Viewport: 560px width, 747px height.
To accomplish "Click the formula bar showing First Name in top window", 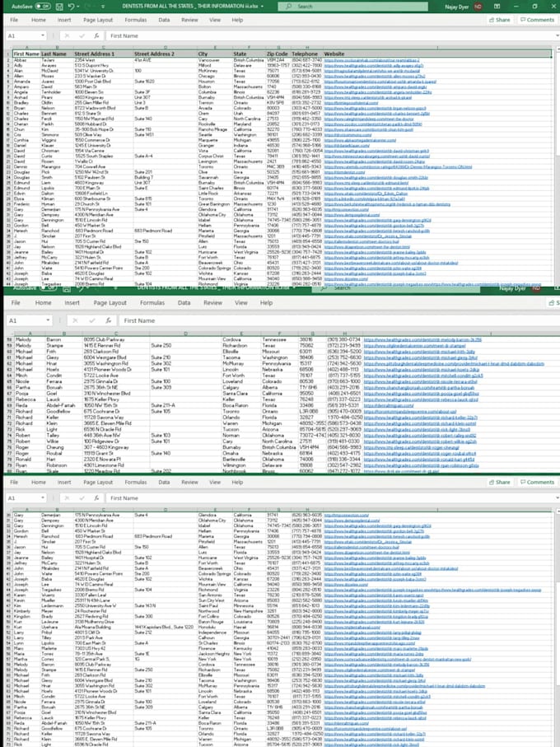I will (x=331, y=35).
